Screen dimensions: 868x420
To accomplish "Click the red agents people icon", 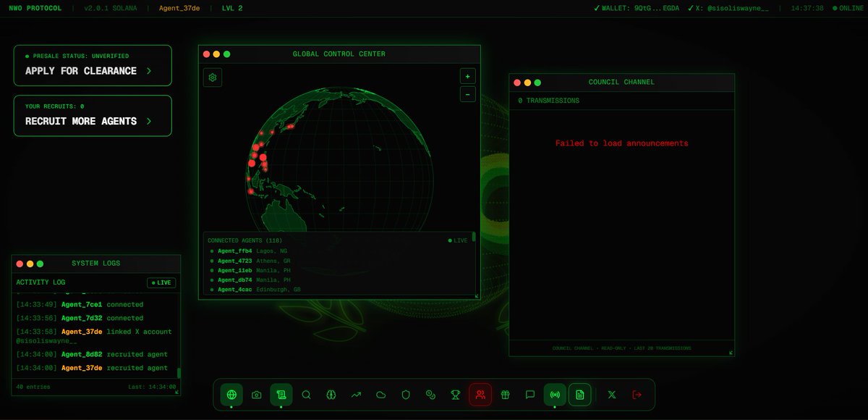I will (x=481, y=395).
